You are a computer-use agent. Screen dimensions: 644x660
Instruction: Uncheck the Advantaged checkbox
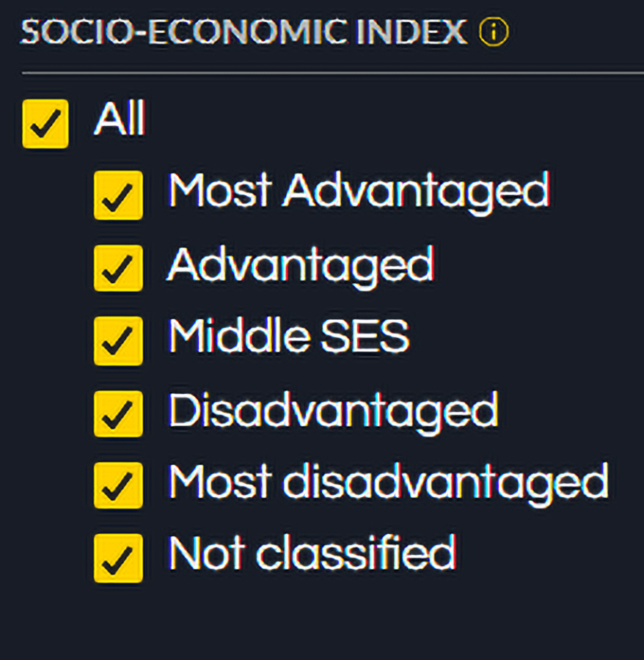(x=118, y=267)
